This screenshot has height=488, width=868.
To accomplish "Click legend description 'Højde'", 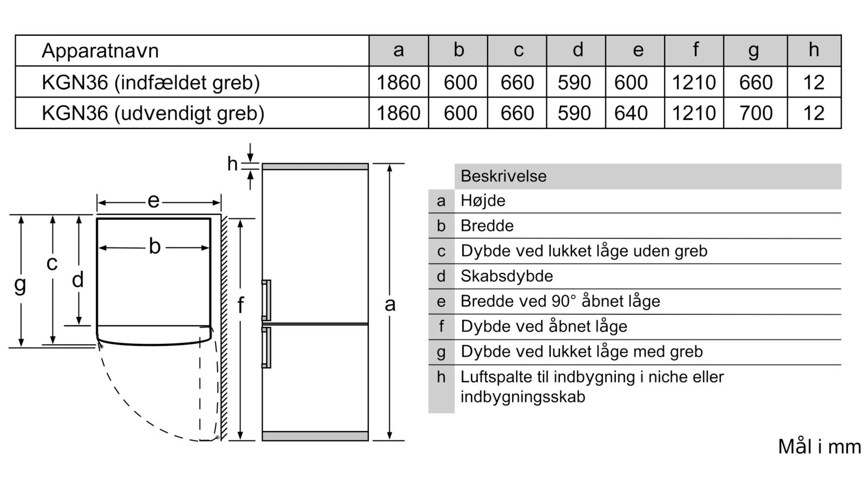I will click(483, 201).
